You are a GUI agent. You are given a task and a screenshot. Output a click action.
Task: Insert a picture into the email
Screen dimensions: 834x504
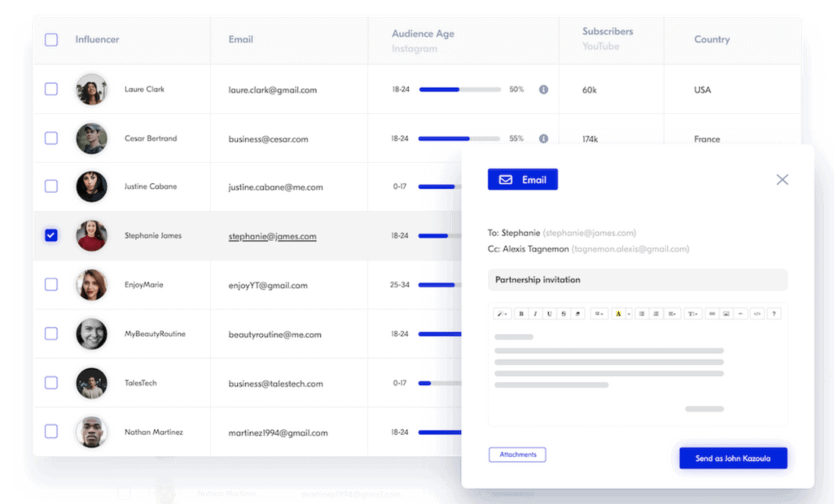726,313
